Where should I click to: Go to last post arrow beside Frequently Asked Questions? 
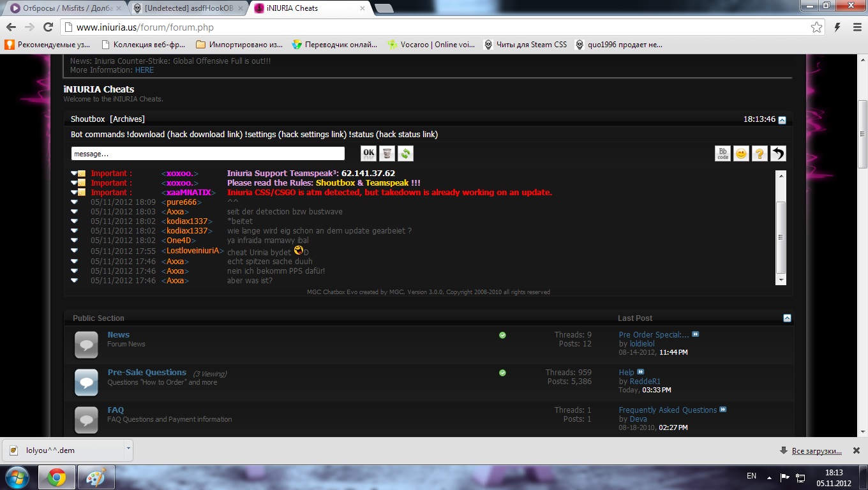723,410
